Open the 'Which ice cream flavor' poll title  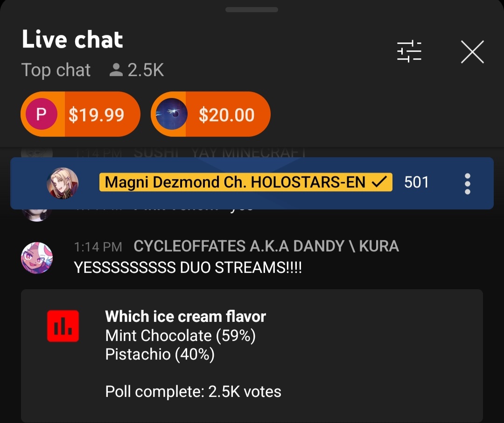pos(185,316)
